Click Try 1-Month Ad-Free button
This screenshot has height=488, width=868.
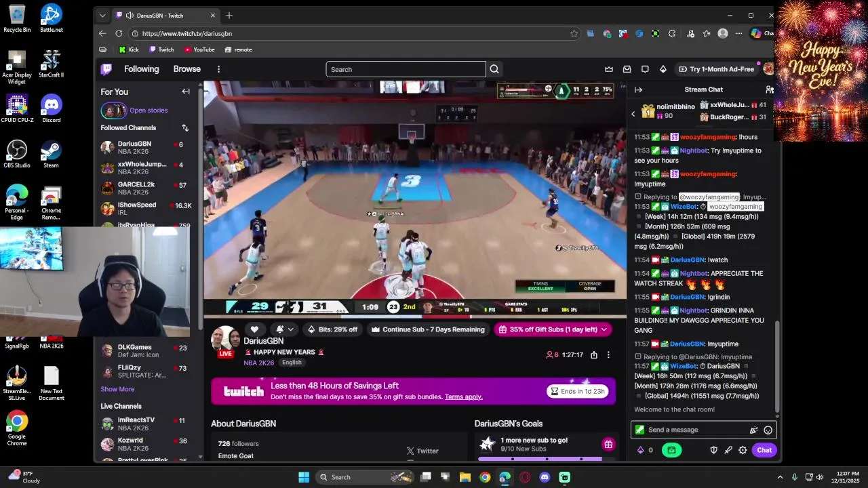[x=716, y=69]
